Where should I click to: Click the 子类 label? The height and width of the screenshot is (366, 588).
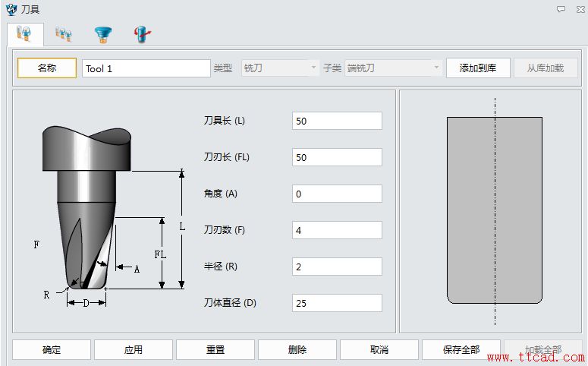332,68
